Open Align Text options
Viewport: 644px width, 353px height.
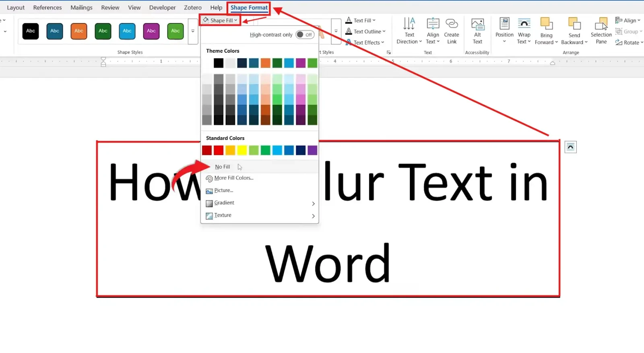[x=433, y=31]
